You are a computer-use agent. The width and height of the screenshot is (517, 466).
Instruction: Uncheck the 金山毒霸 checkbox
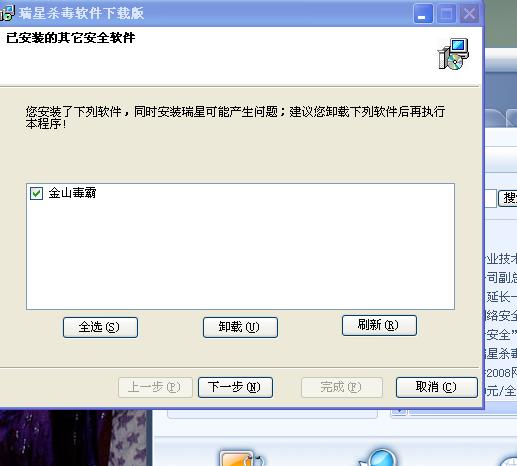pyautogui.click(x=36, y=193)
